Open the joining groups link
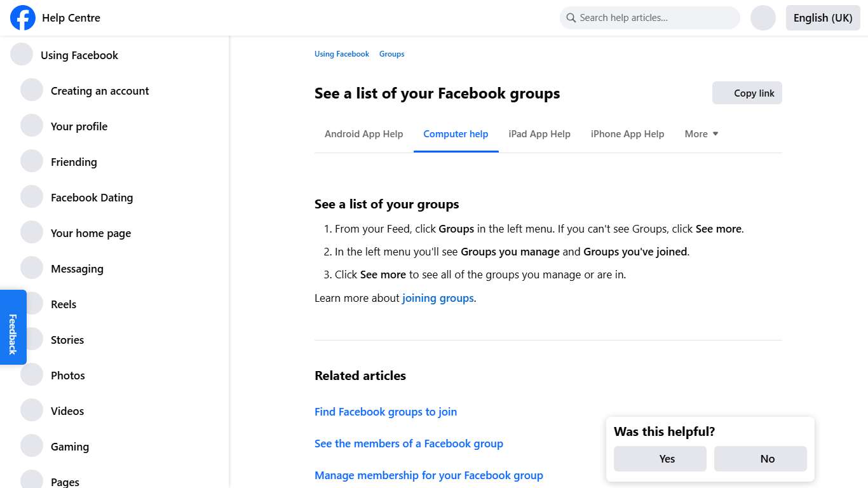The height and width of the screenshot is (488, 868). (x=438, y=297)
